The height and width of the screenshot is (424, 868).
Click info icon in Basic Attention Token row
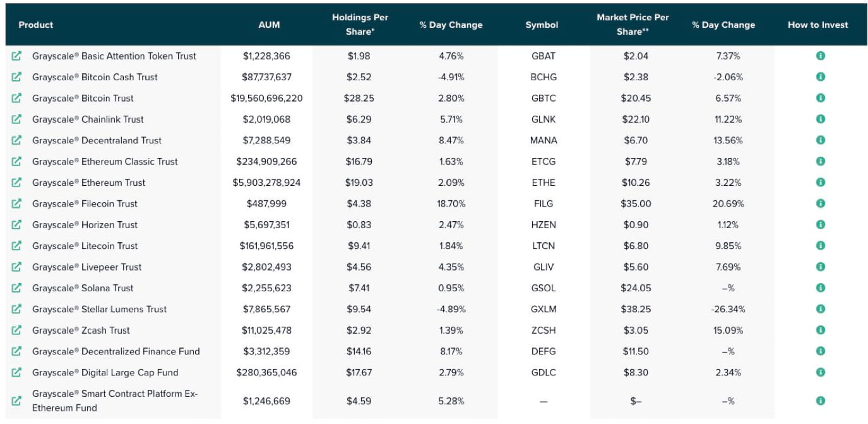point(820,56)
